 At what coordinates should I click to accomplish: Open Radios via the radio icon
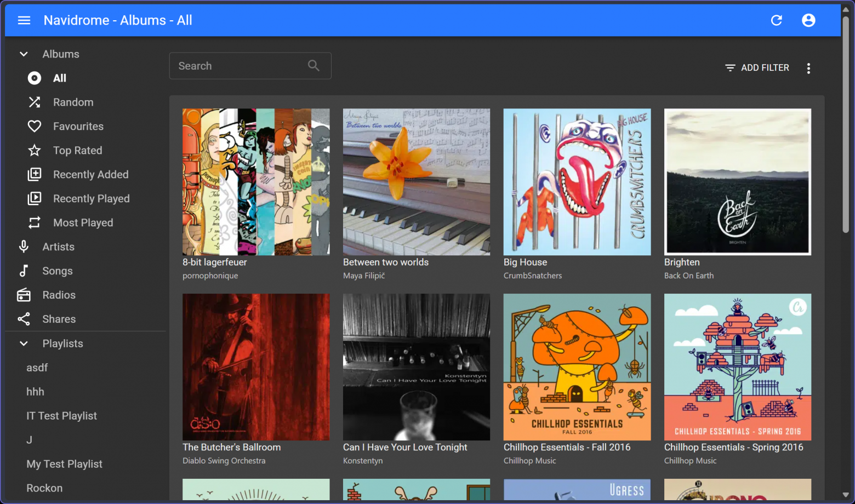[x=24, y=295]
